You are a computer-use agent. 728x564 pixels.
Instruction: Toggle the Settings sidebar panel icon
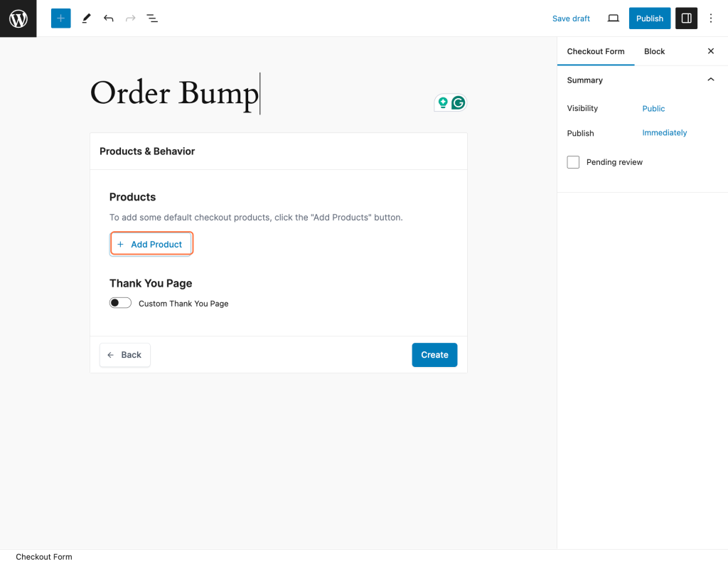[x=685, y=18]
